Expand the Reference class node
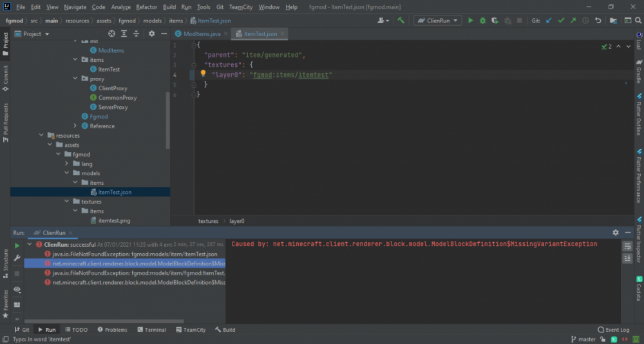The width and height of the screenshot is (644, 344). point(75,126)
